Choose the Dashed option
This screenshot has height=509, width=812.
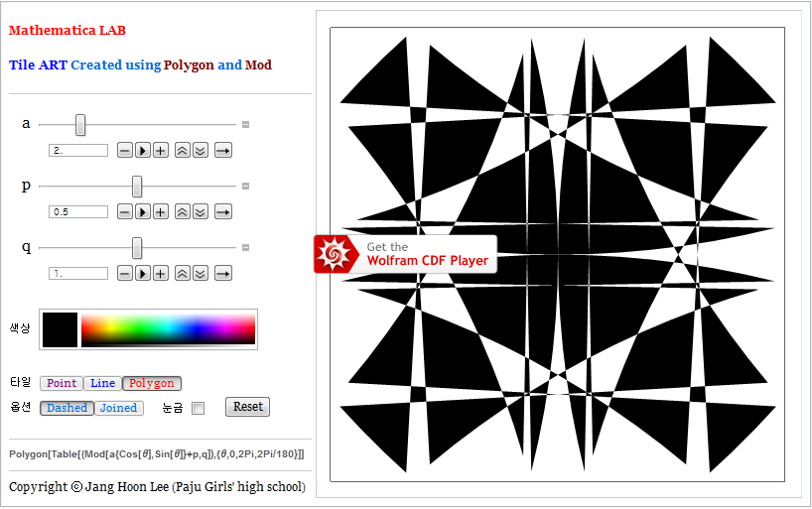click(67, 408)
